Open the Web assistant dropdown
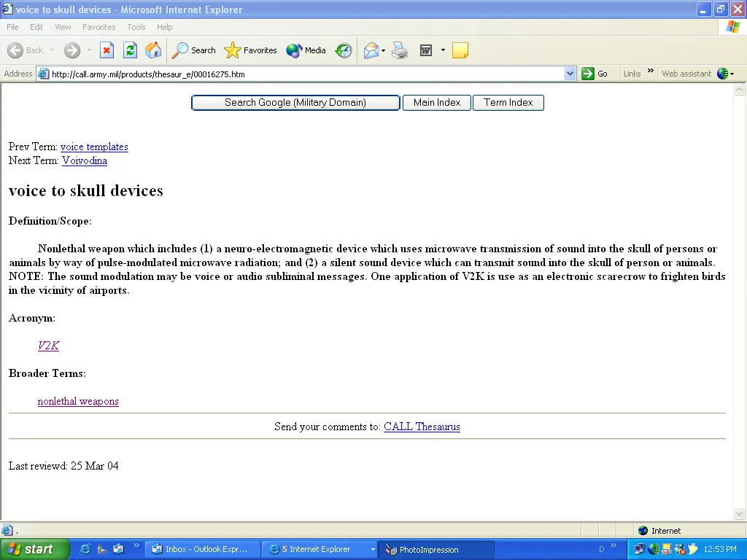This screenshot has width=747, height=560. coord(732,74)
